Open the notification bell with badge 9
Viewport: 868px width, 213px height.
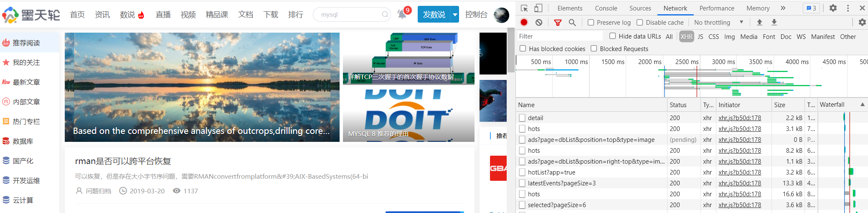click(x=403, y=14)
